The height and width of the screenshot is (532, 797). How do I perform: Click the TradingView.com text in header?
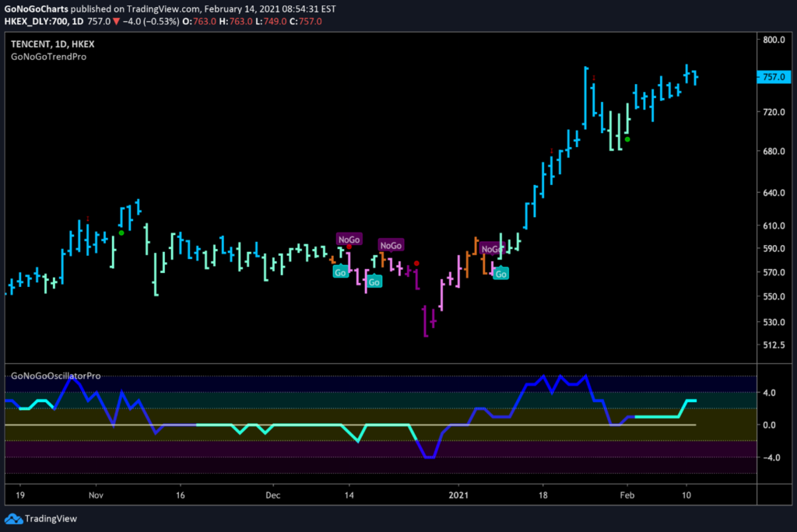click(x=163, y=9)
